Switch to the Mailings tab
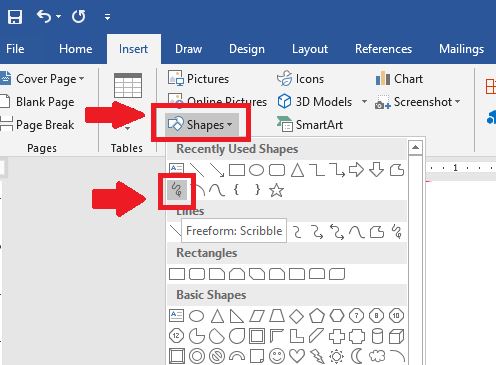The width and height of the screenshot is (496, 365). (462, 49)
